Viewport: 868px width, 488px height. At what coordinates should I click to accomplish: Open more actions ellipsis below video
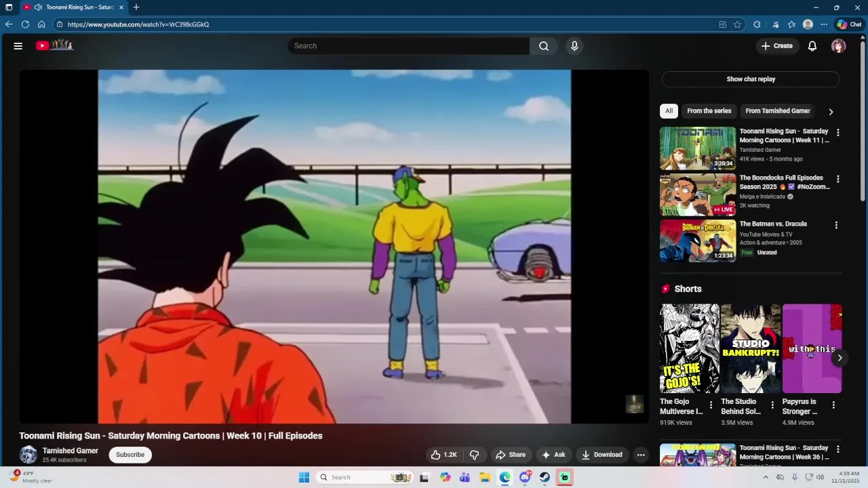641,455
